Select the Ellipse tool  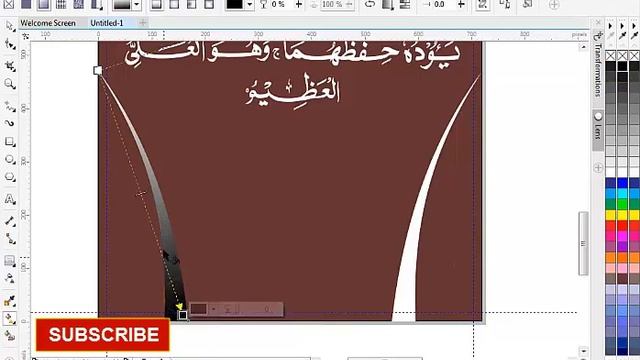tap(10, 160)
